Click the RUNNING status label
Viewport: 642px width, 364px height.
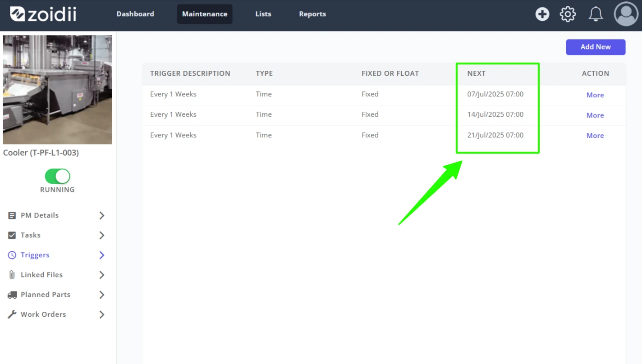[x=57, y=190]
